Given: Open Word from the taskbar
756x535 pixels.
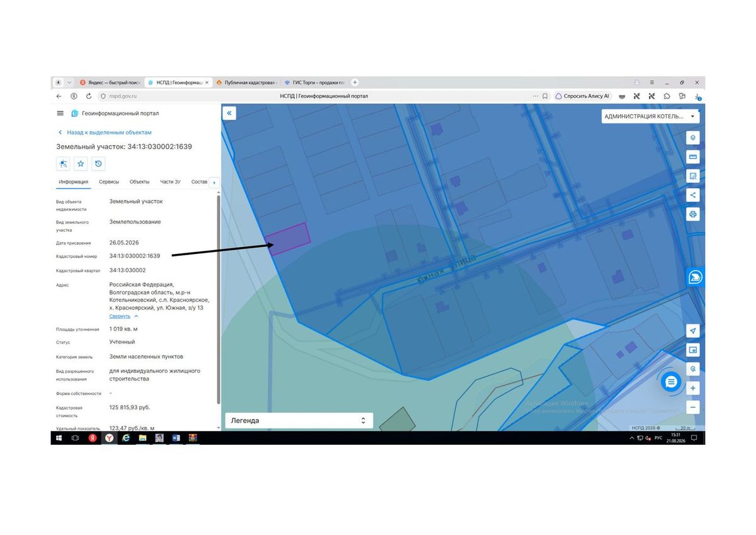Looking at the screenshot, I should click(x=176, y=437).
